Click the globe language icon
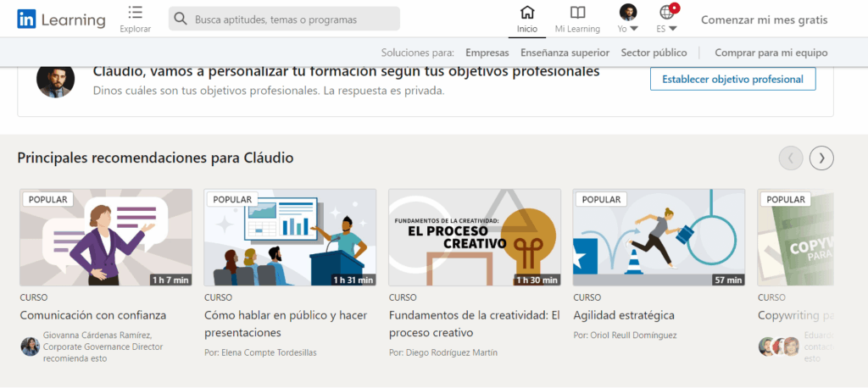This screenshot has height=388, width=868. (x=667, y=12)
